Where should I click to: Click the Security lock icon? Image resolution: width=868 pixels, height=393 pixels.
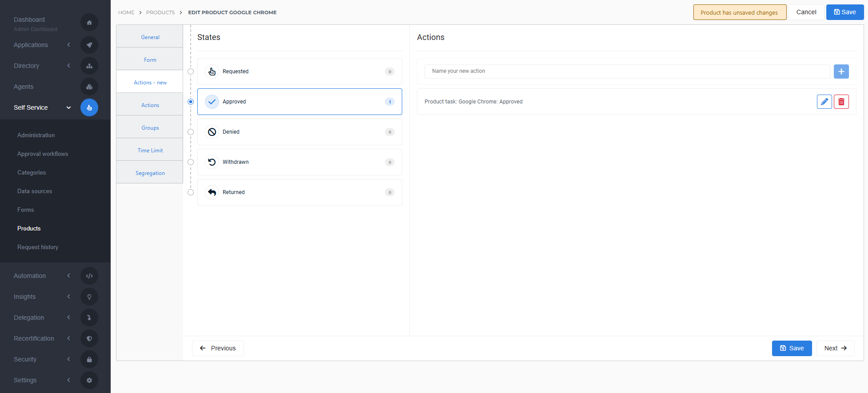point(89,359)
